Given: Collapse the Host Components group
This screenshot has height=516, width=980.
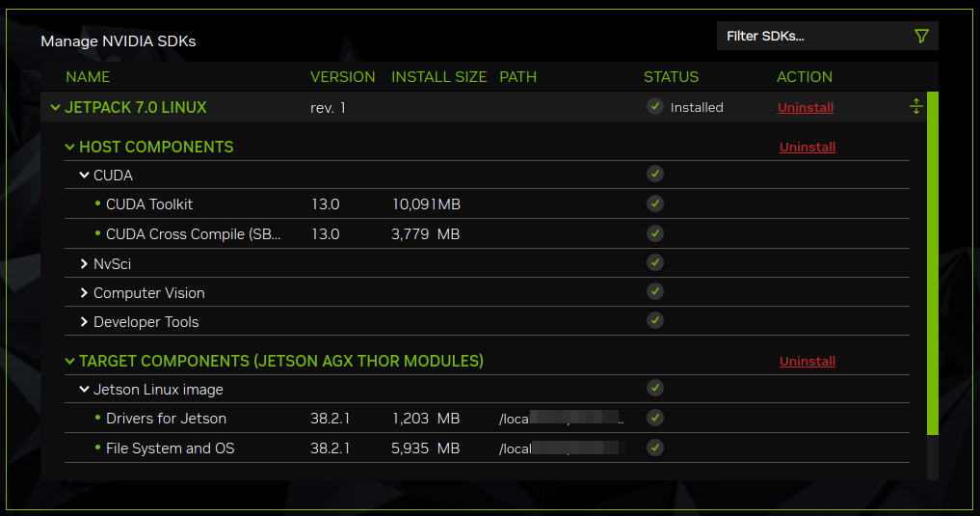Looking at the screenshot, I should coord(69,148).
